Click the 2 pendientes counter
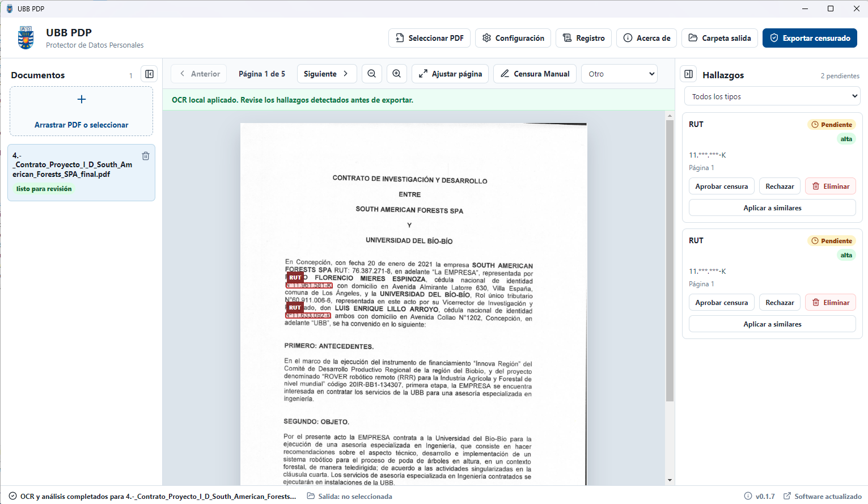 pos(840,75)
